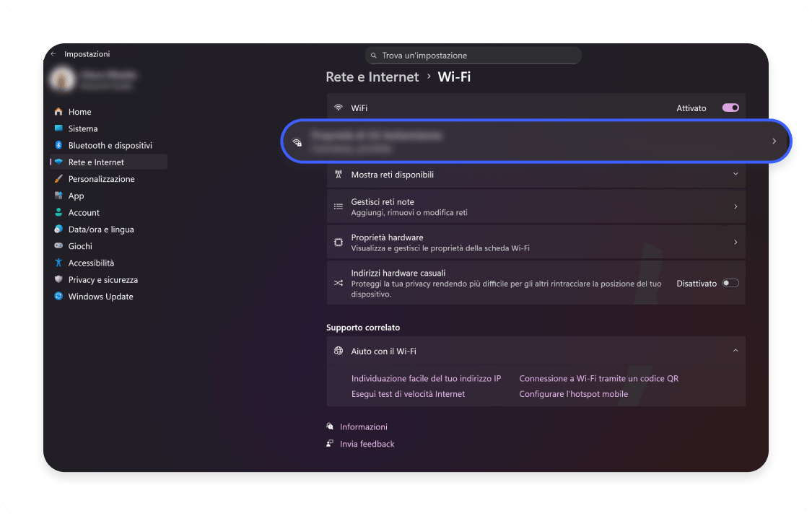Collapse the Aiuto con il Wi-Fi section
Viewport: 812px width, 516px height.
735,351
